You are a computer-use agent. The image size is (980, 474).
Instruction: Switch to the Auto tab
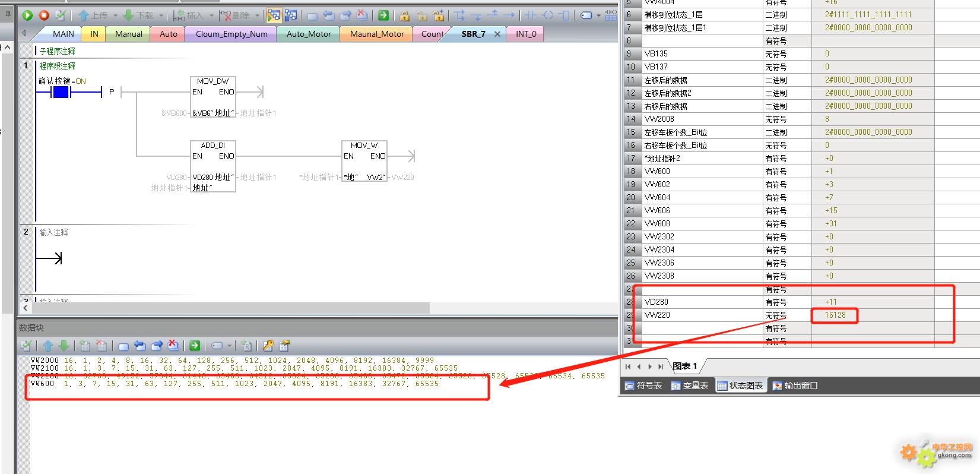(169, 34)
